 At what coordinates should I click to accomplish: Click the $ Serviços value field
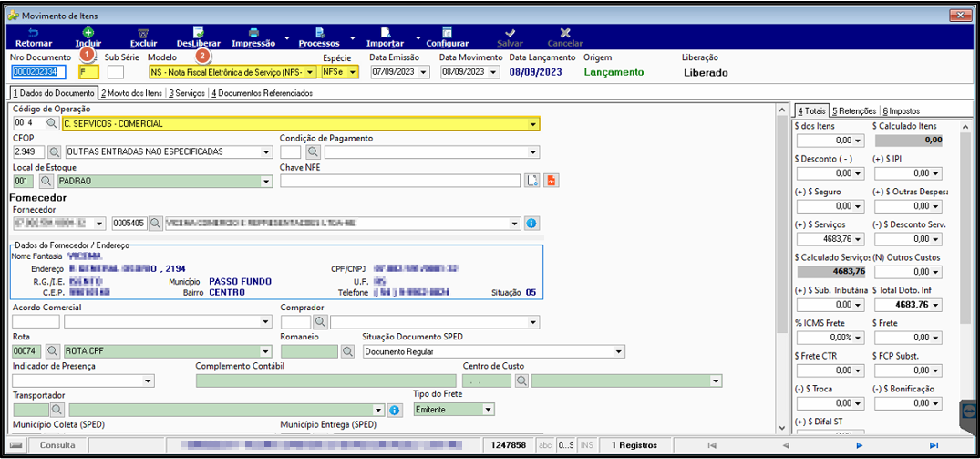(830, 239)
